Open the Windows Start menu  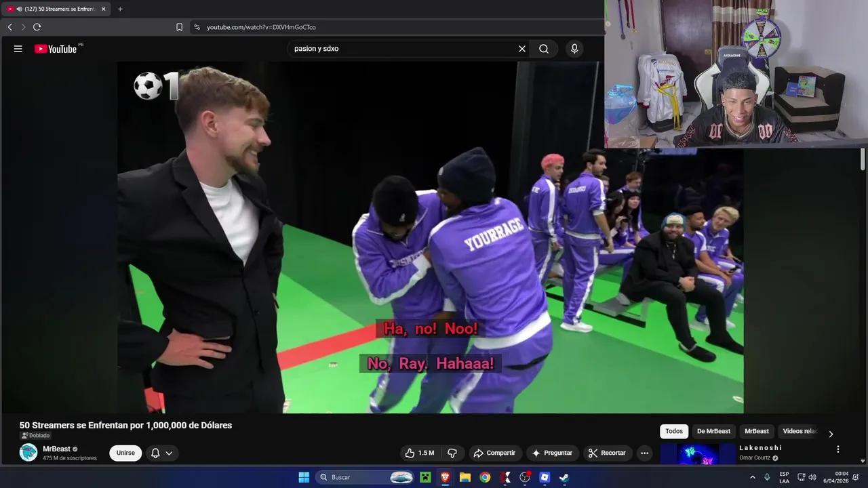(x=304, y=477)
